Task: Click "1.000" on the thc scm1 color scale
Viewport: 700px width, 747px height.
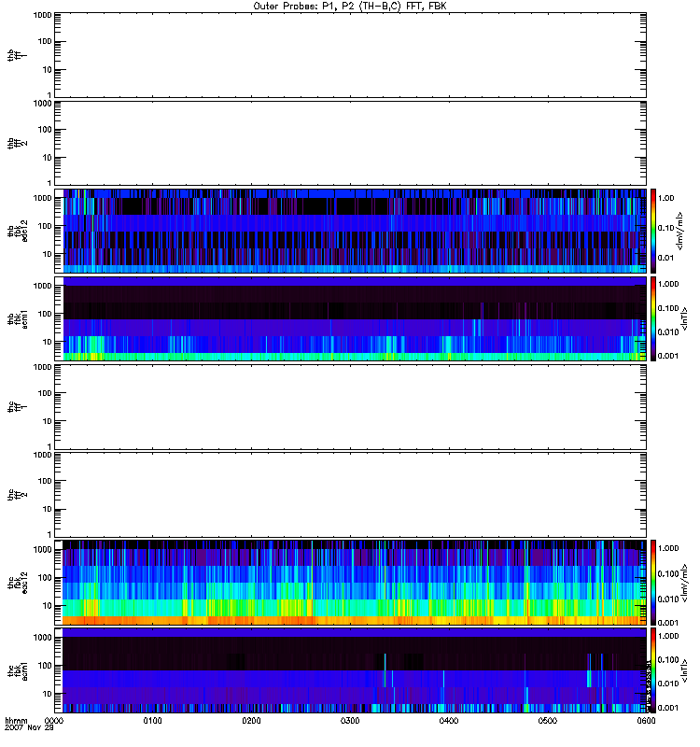Action: coord(668,636)
